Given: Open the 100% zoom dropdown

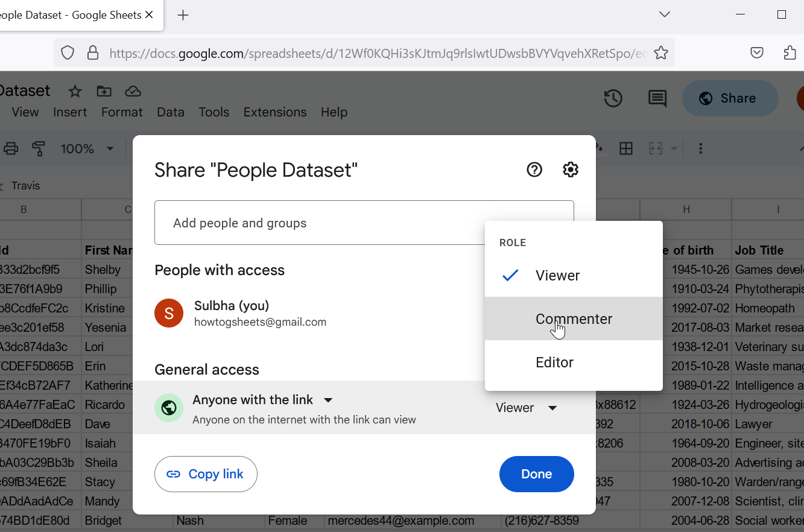Looking at the screenshot, I should click(87, 148).
